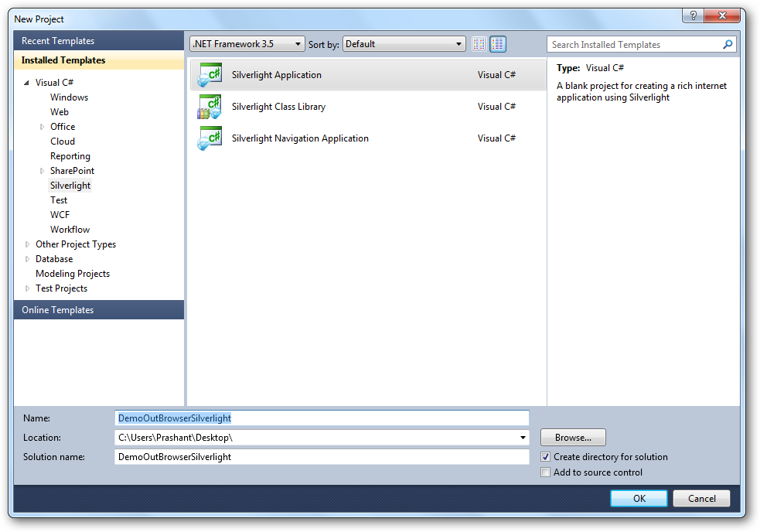Click the OK button
This screenshot has height=532, width=760.
coord(639,499)
